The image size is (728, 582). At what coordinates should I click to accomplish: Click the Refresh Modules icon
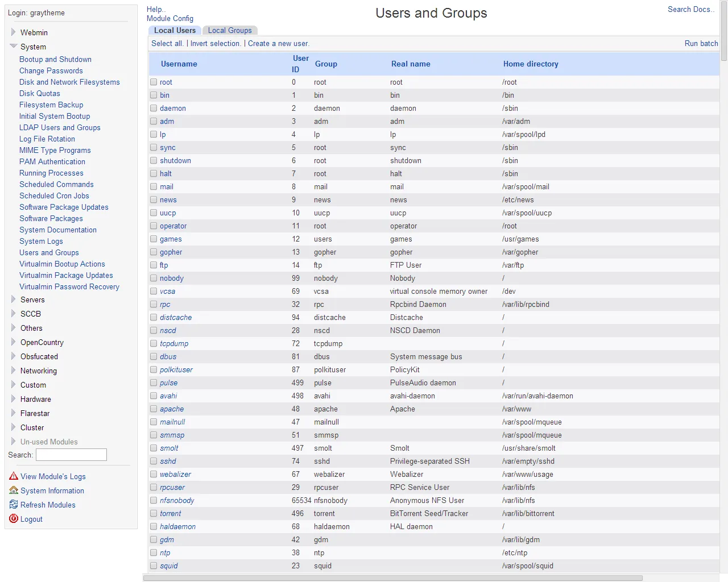[14, 505]
